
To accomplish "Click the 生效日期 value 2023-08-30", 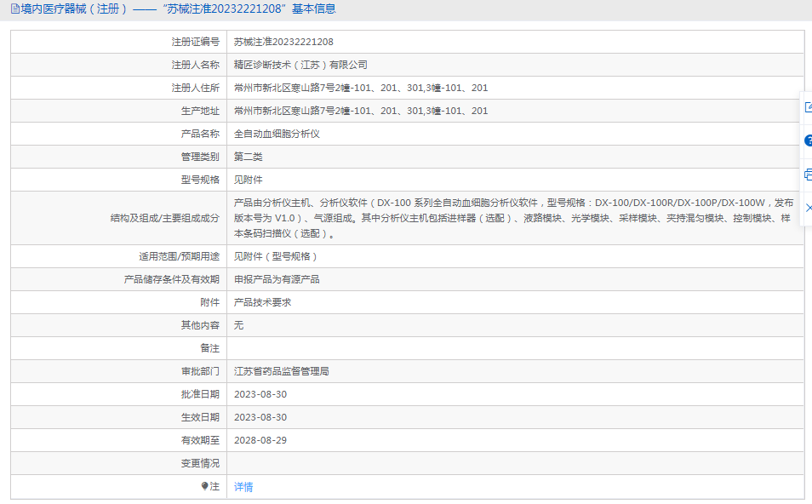I will (x=260, y=417).
